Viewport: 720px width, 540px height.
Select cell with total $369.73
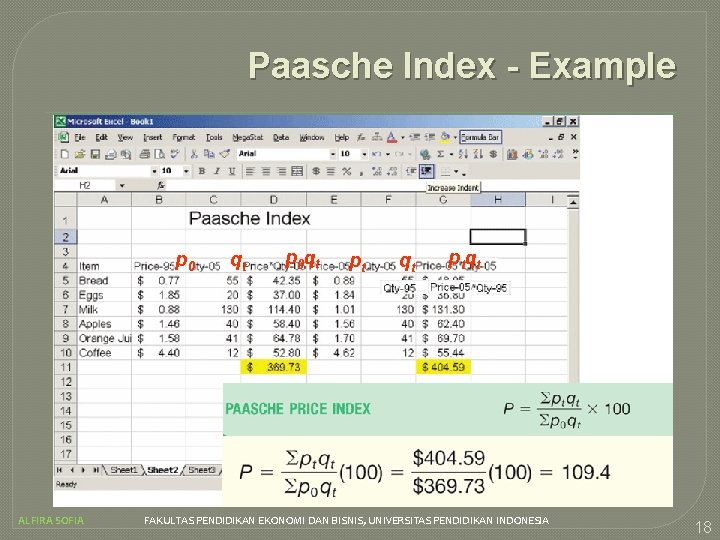point(274,367)
